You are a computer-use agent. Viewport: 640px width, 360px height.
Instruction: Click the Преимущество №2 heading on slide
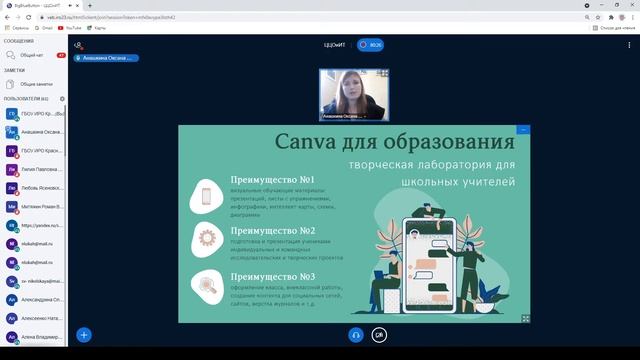click(x=273, y=231)
